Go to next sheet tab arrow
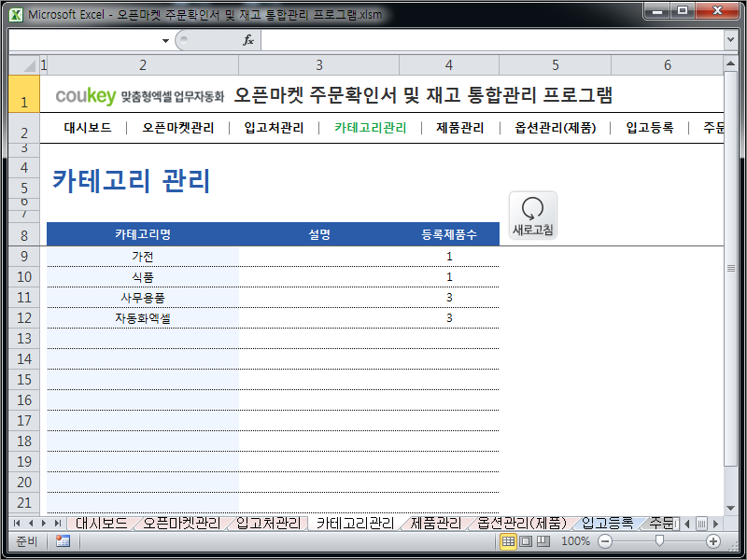This screenshot has height=560, width=747. pyautogui.click(x=44, y=523)
